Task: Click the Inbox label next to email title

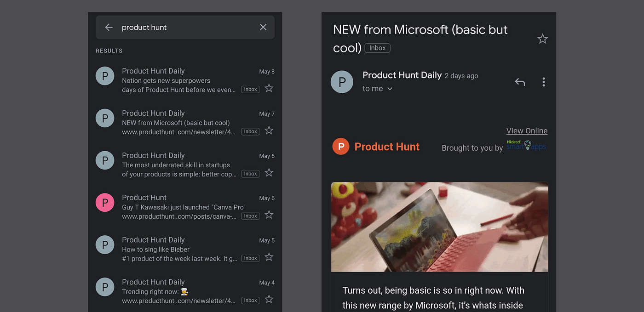Action: tap(377, 48)
